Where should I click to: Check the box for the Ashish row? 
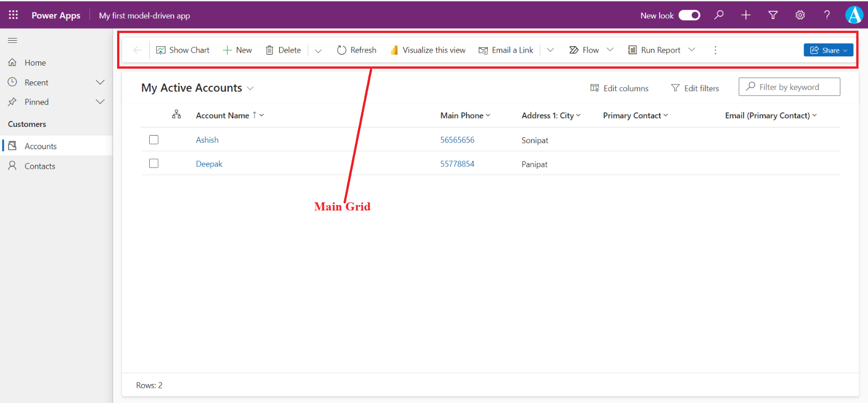pos(154,140)
